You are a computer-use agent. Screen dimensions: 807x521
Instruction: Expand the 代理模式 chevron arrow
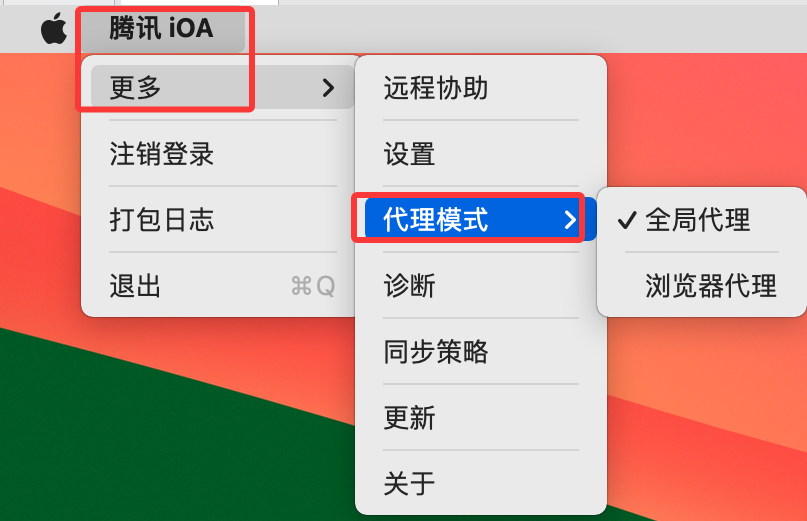click(x=570, y=220)
